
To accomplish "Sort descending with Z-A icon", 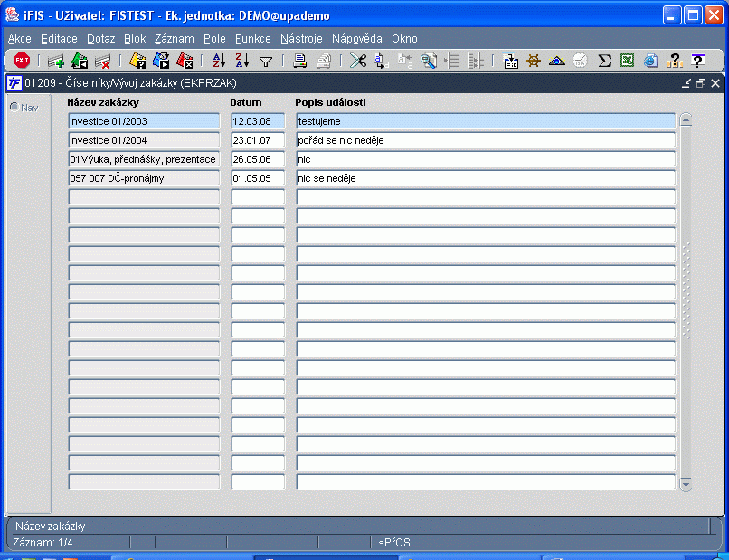I will [242, 61].
